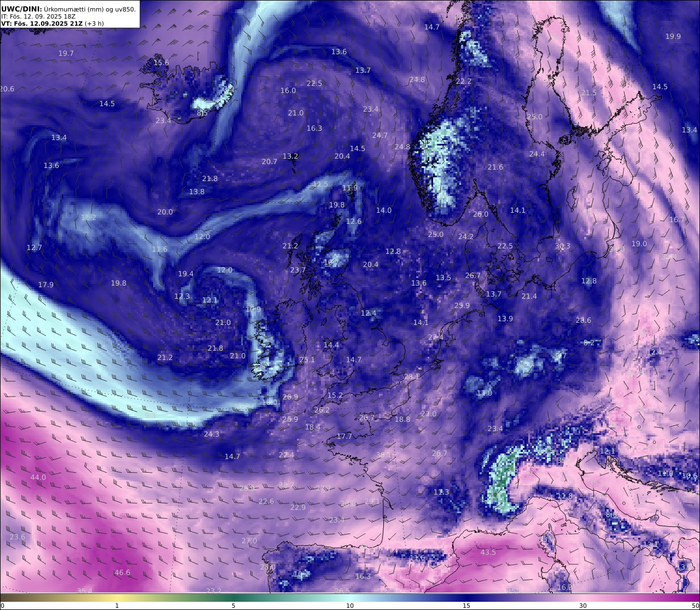Screen dimensions: 700x610
Task: Click the map value 13.2
Action: point(290,156)
